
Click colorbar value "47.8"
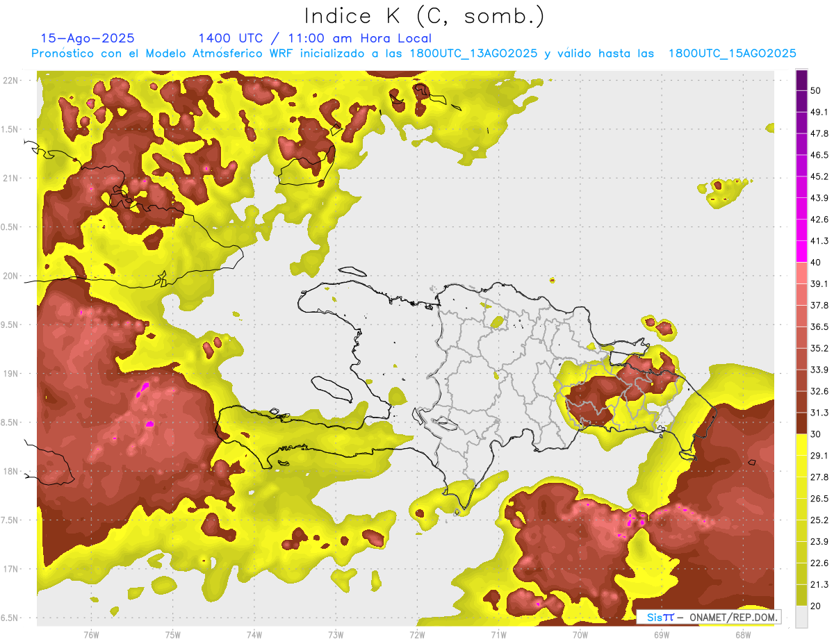819,133
